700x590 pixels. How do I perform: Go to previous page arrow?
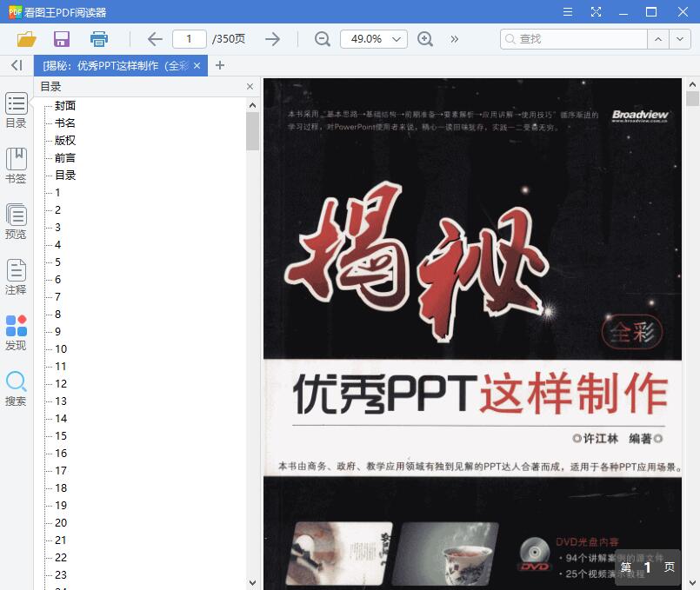155,39
